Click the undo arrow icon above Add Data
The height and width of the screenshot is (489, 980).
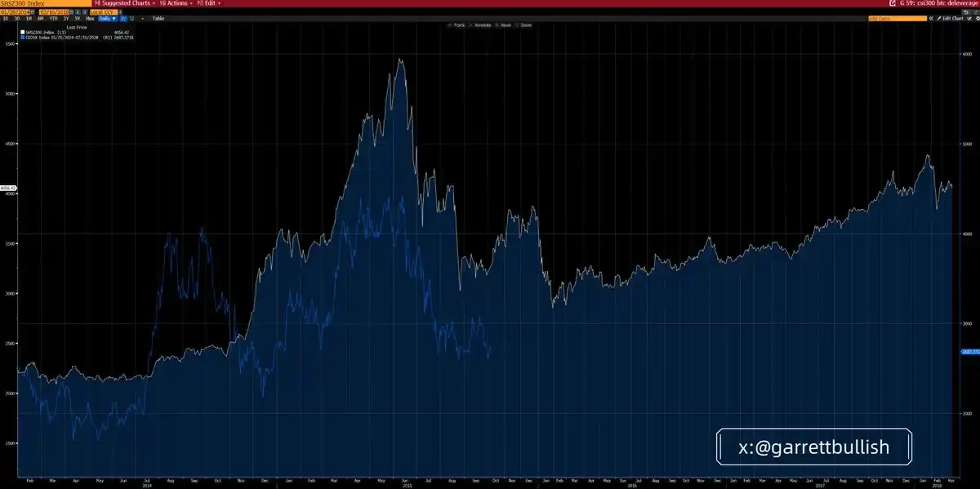coord(966,11)
